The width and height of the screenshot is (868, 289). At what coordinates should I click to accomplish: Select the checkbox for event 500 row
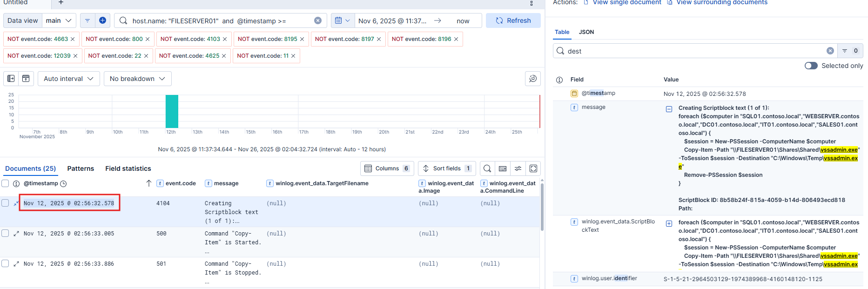5,233
